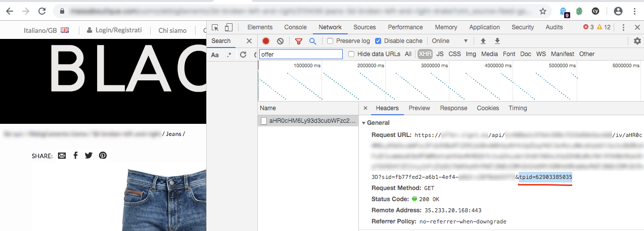Share the product via email icon
The image size is (644, 231).
pyautogui.click(x=62, y=156)
